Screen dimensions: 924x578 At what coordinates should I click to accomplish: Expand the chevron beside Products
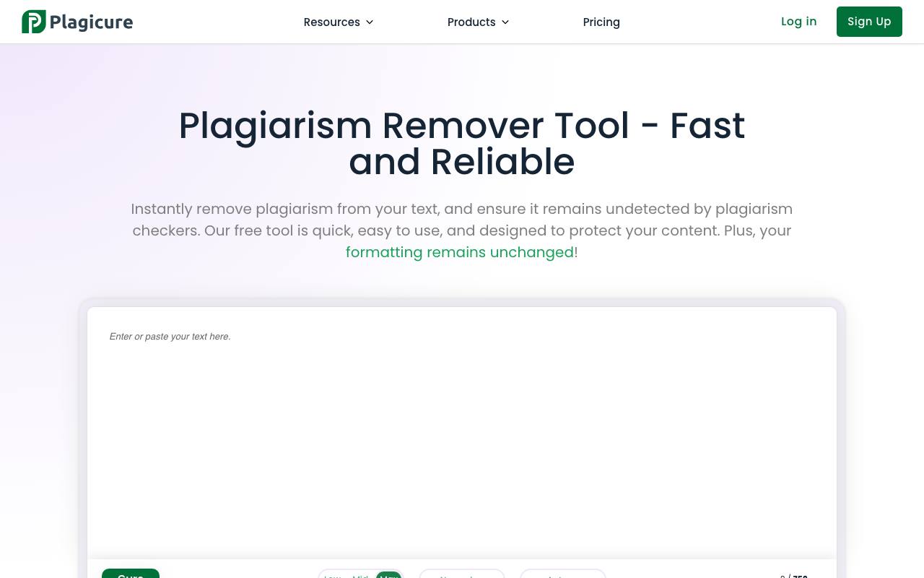pos(505,22)
